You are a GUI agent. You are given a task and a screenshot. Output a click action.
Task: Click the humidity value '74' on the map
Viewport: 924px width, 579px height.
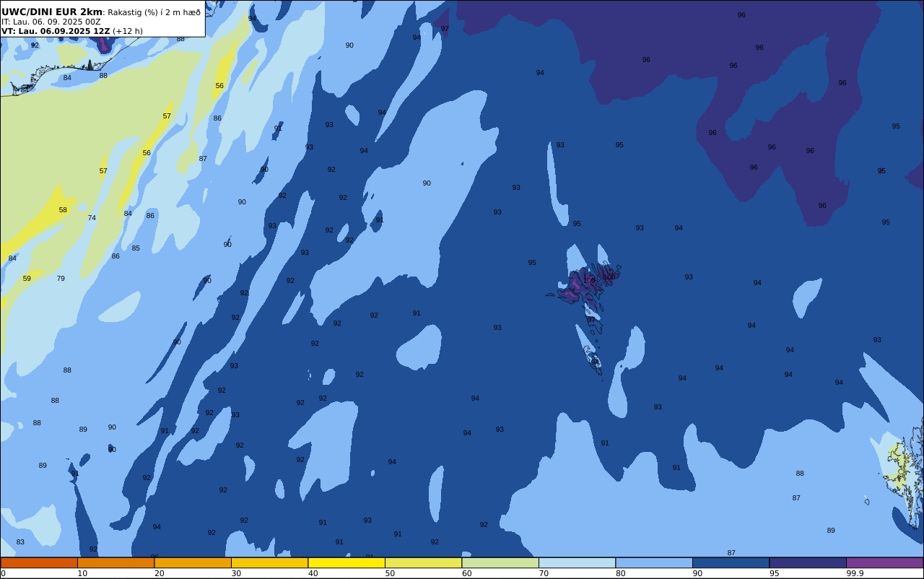click(92, 218)
